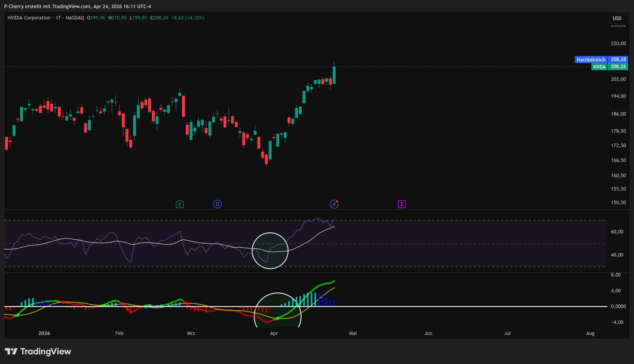This screenshot has width=634, height=364.
Task: Click the green NVDA price tag
Action: [x=599, y=67]
